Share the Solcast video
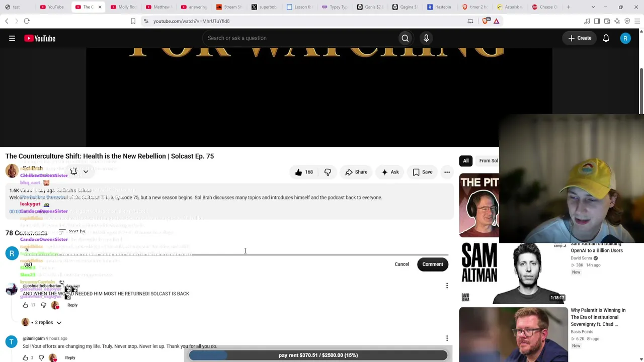The width and height of the screenshot is (644, 362). (356, 172)
